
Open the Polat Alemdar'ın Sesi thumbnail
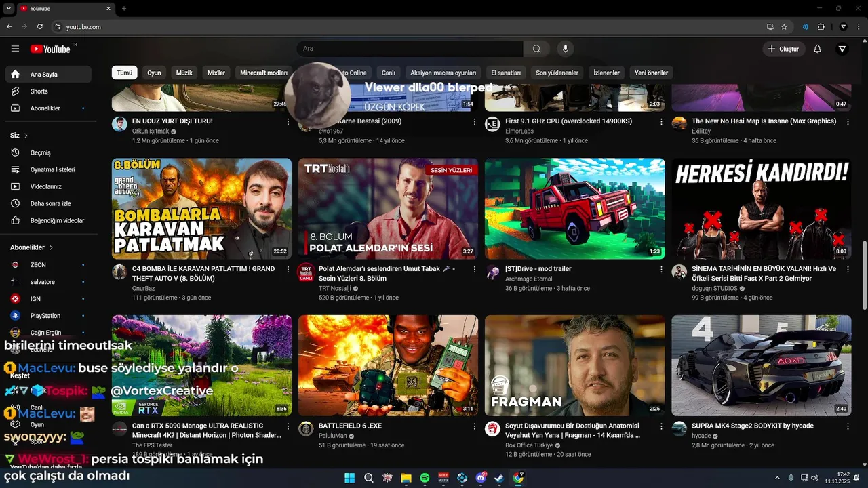tap(388, 209)
